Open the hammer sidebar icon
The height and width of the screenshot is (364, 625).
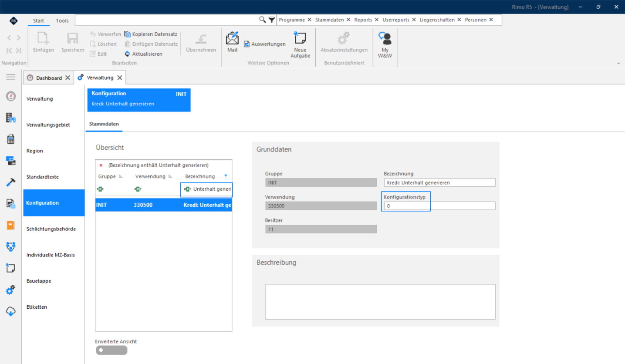point(11,182)
